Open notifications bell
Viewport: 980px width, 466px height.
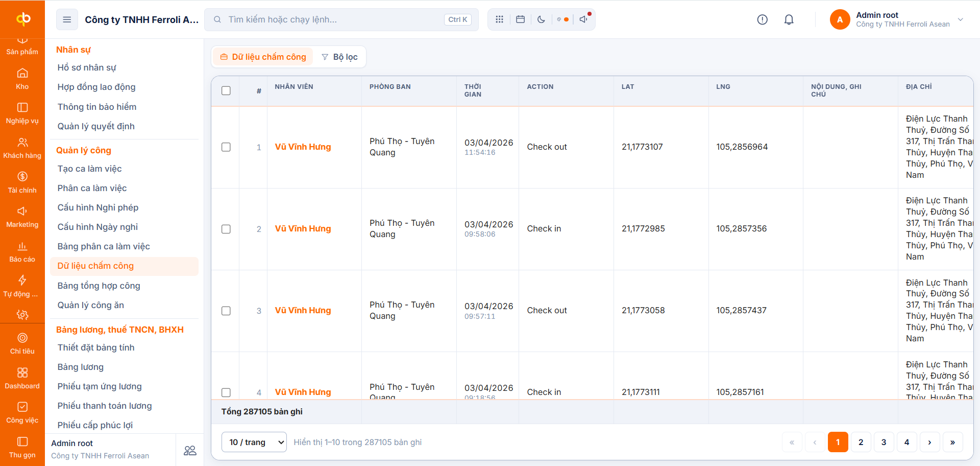[x=789, y=19]
